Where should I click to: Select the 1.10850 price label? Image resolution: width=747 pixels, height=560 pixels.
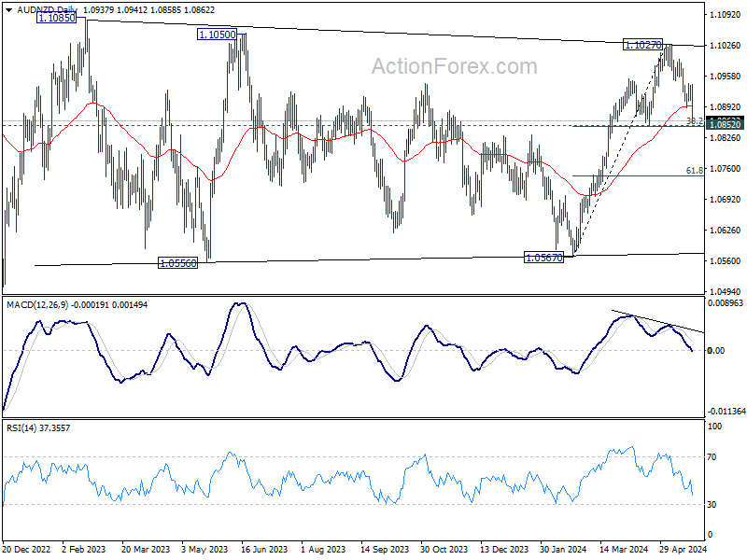56,18
